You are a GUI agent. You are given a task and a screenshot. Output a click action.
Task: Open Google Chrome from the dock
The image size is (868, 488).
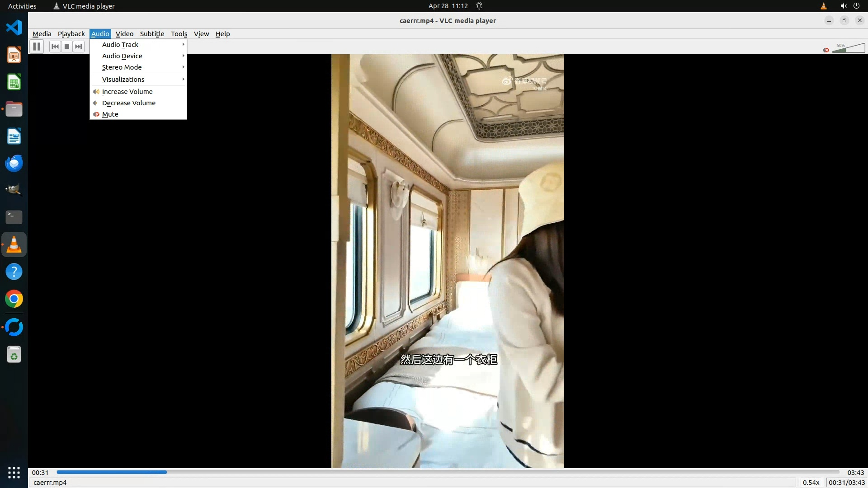point(14,299)
